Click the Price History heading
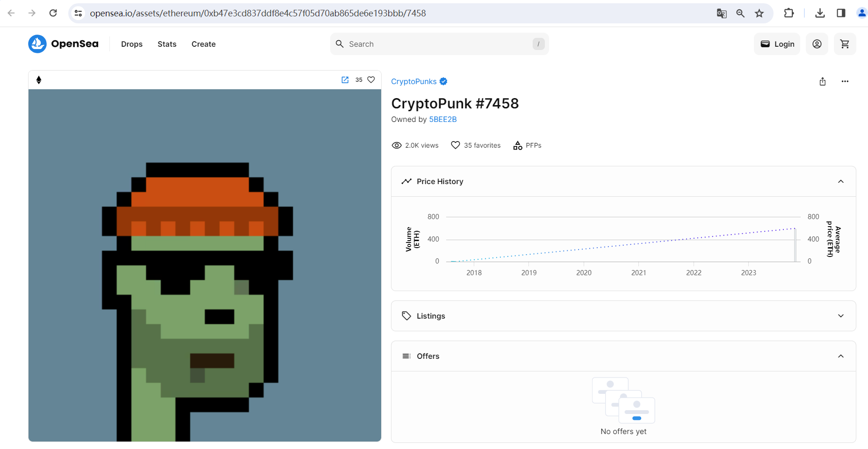The width and height of the screenshot is (868, 449). tap(440, 181)
